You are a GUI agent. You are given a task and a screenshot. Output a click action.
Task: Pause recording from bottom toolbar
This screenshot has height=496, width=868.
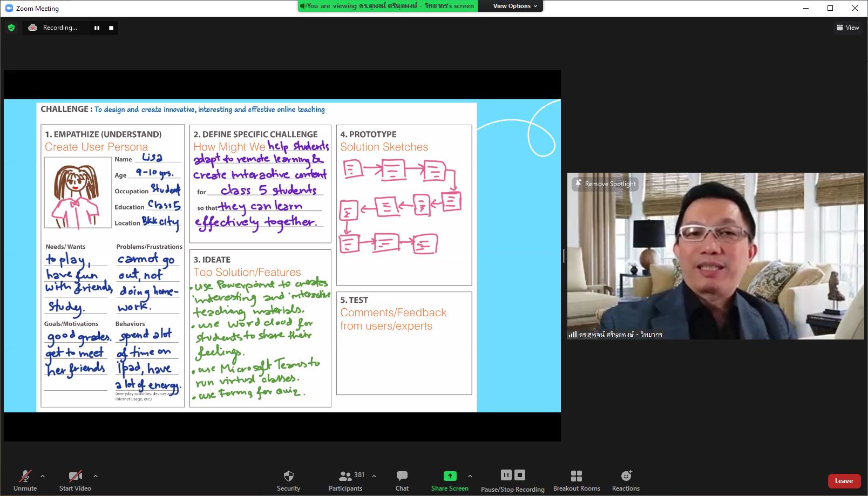point(506,475)
